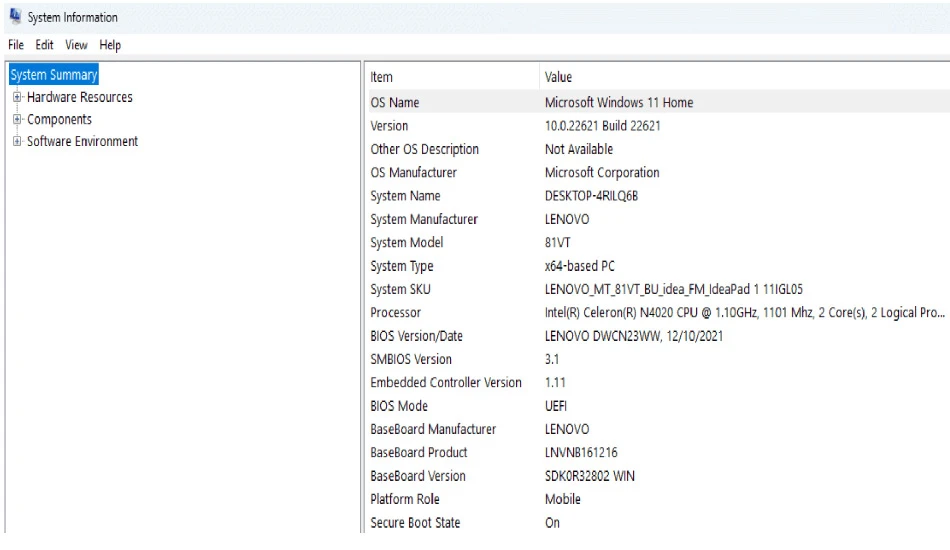
Task: Select the System SKU row
Action: click(659, 289)
